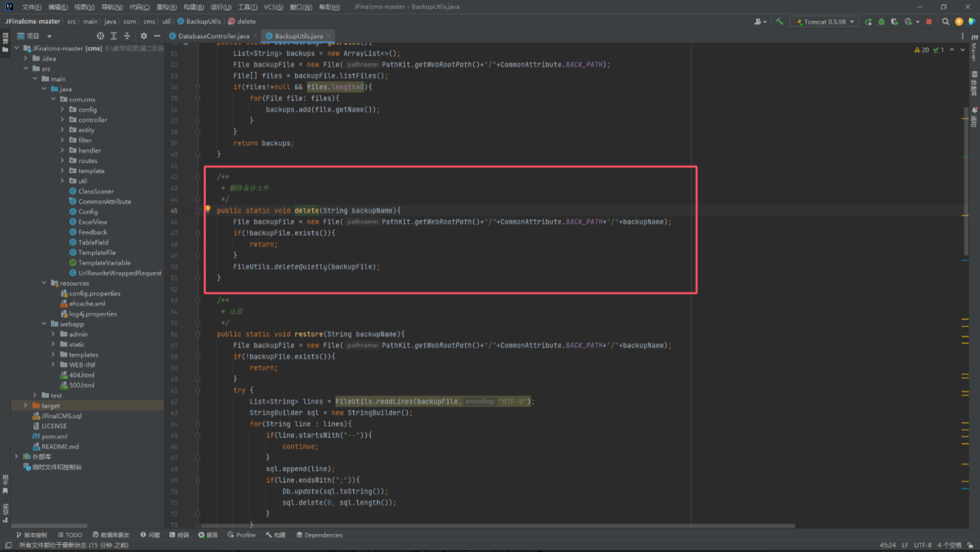The width and height of the screenshot is (980, 552).
Task: Click the delete breadcrumb item
Action: [242, 21]
